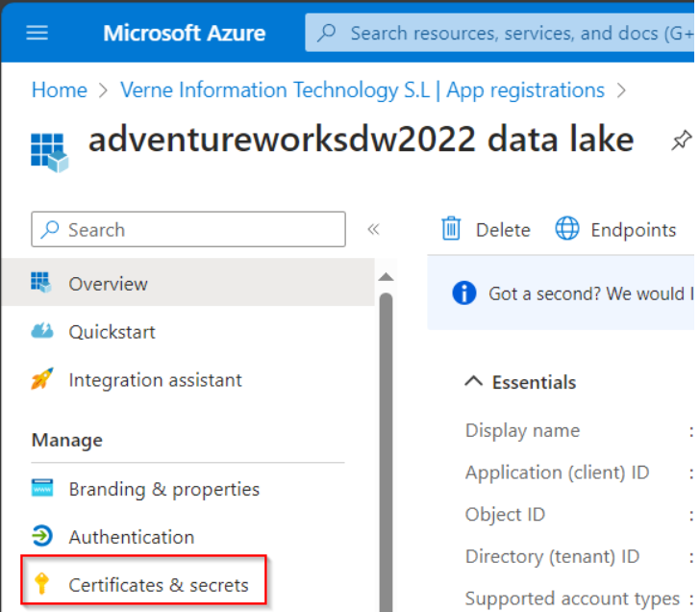The width and height of the screenshot is (700, 612).
Task: Collapse the sidebar menu with double chevron
Action: (373, 229)
